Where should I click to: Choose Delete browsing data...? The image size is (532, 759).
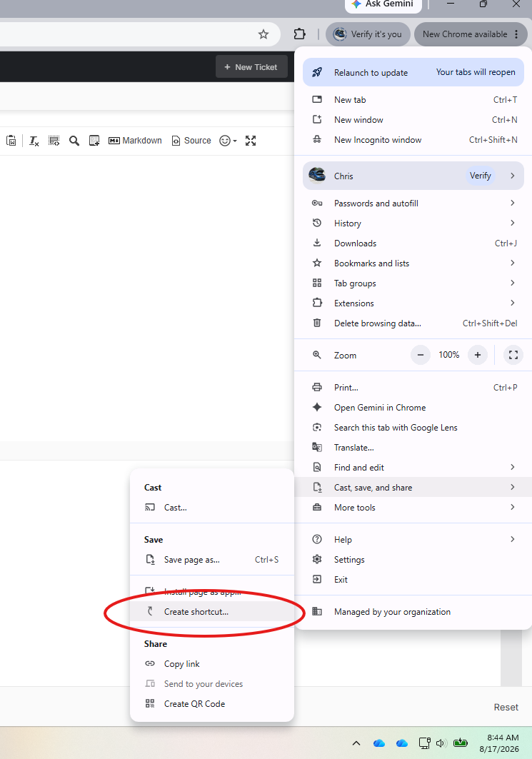(413, 323)
